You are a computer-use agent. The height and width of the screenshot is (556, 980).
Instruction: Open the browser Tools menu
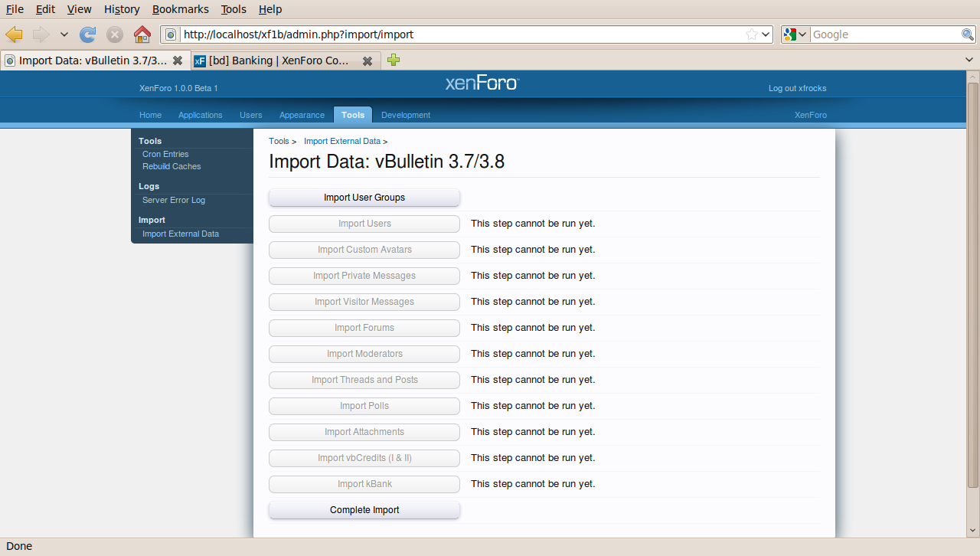pyautogui.click(x=234, y=9)
